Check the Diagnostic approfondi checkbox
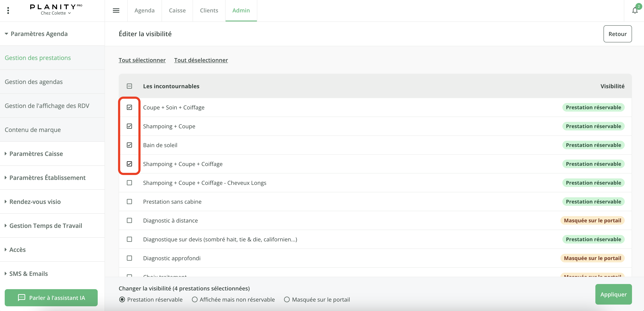This screenshot has height=311, width=644. point(129,258)
